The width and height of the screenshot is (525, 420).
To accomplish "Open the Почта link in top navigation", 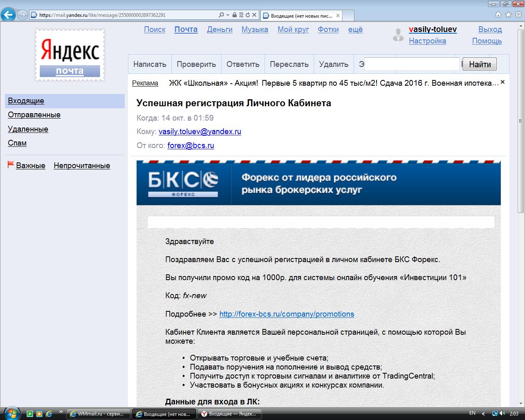I will point(186,30).
